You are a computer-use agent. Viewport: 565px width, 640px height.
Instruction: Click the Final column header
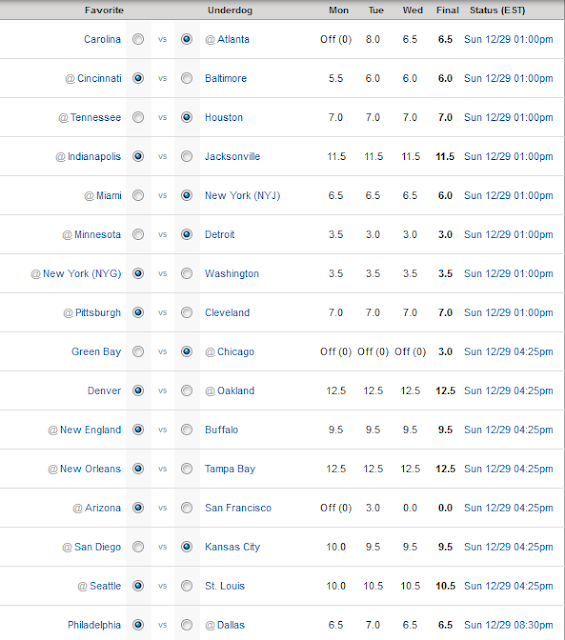pos(447,10)
